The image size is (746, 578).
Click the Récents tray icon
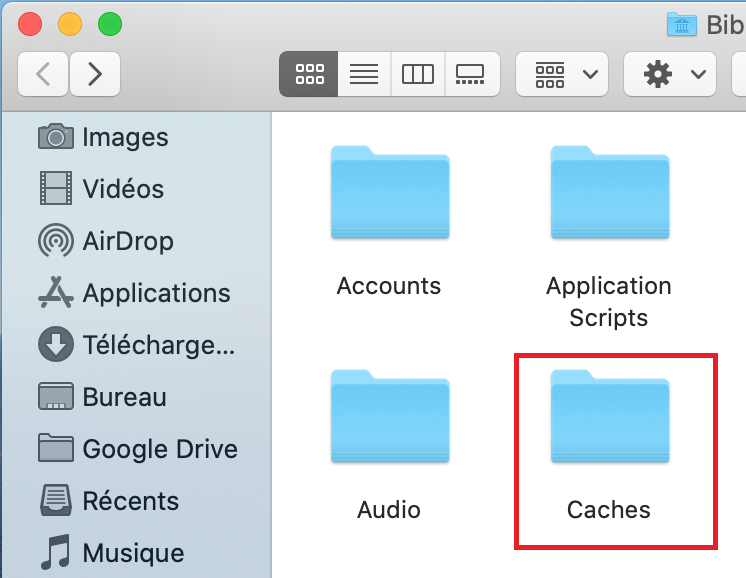[x=56, y=500]
